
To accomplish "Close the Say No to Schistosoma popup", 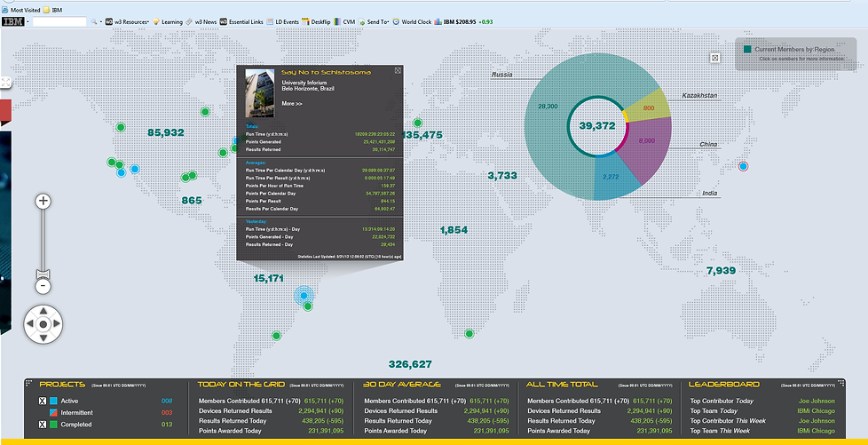I will coord(398,70).
